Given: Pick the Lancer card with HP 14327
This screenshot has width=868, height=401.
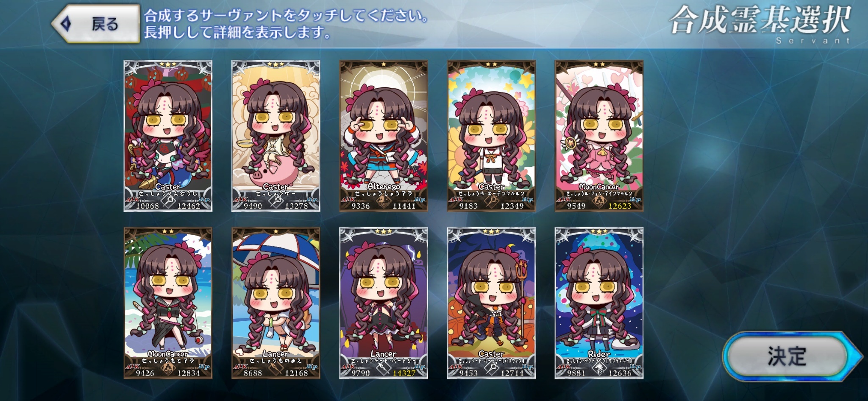Looking at the screenshot, I should click(384, 303).
